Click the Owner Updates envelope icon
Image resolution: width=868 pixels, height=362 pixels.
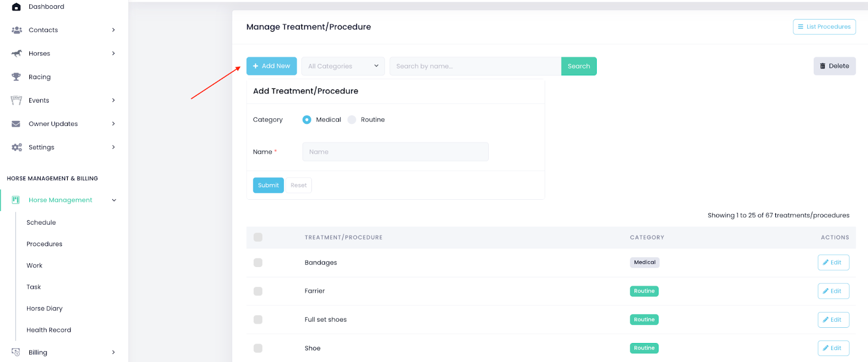click(16, 124)
